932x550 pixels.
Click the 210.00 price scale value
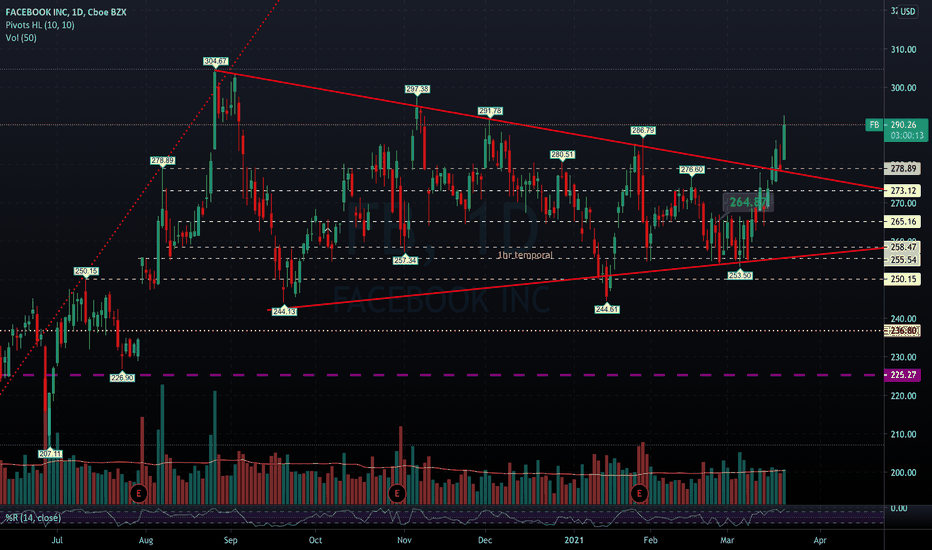click(x=903, y=434)
